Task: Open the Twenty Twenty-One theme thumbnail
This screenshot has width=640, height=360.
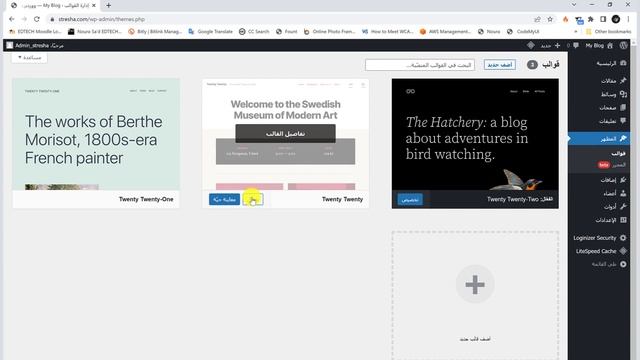Action: (96, 134)
